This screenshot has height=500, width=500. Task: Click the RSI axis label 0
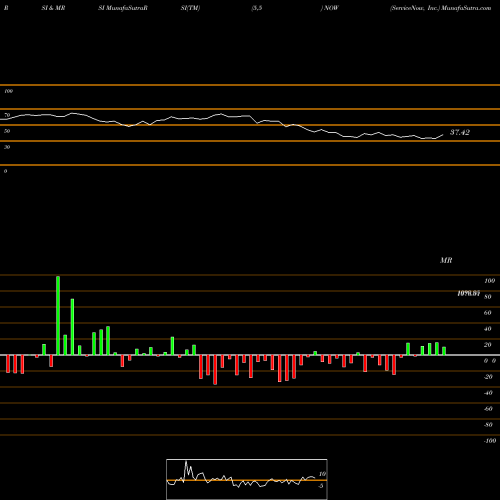[x=5, y=171]
